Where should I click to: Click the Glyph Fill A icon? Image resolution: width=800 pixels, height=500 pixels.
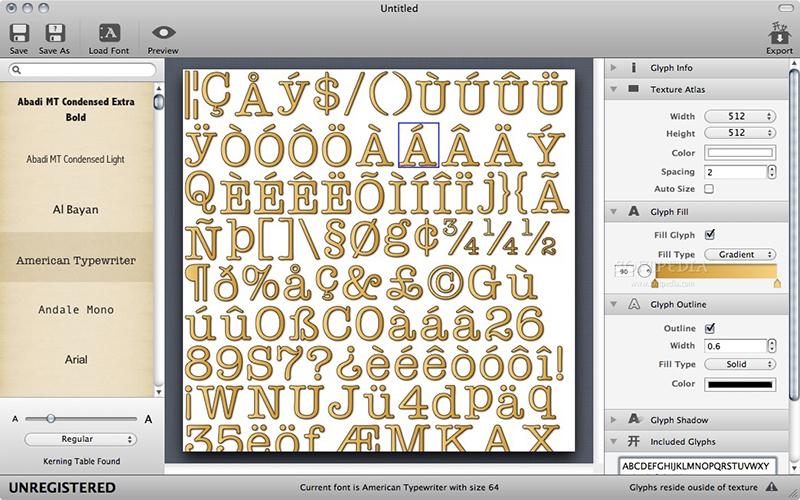(634, 211)
